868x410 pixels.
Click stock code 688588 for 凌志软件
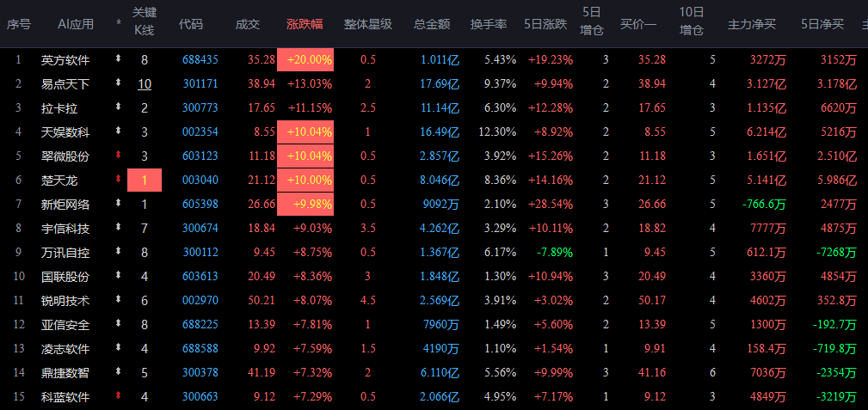click(200, 349)
